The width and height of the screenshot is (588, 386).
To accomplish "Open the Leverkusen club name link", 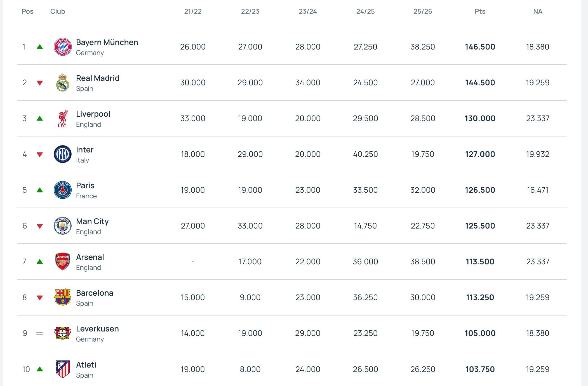I will (x=97, y=329).
